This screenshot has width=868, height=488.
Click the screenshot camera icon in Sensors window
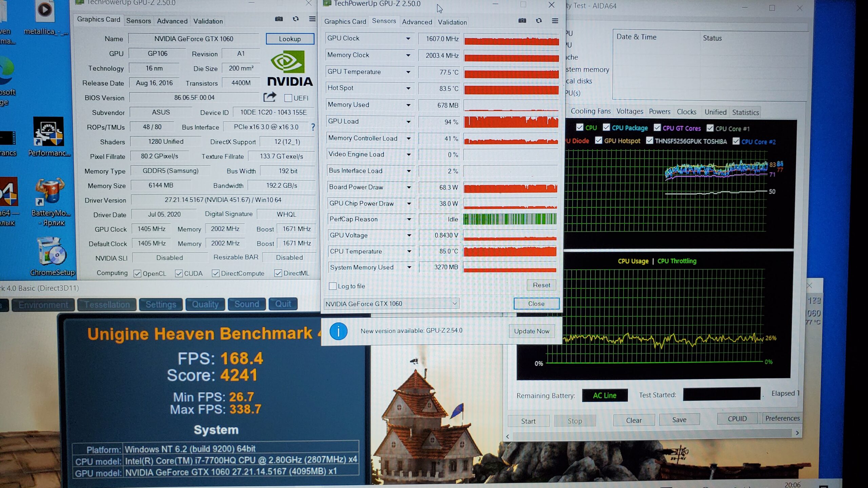coord(522,21)
